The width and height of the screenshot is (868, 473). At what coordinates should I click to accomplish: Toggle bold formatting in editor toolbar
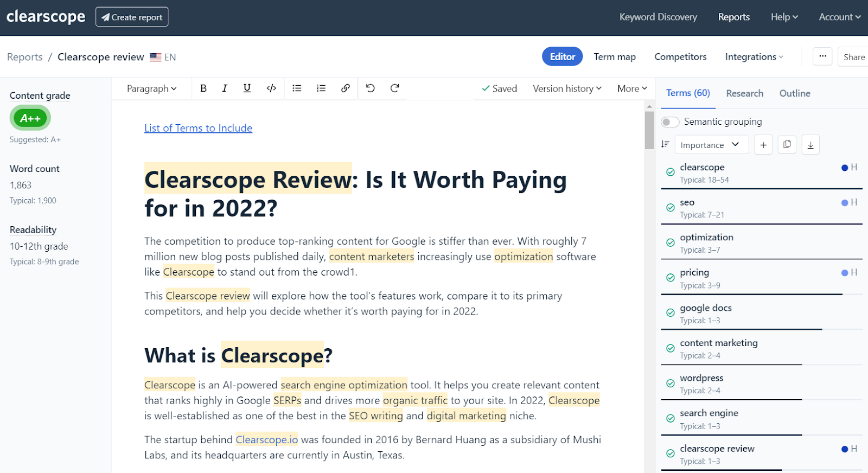click(203, 88)
